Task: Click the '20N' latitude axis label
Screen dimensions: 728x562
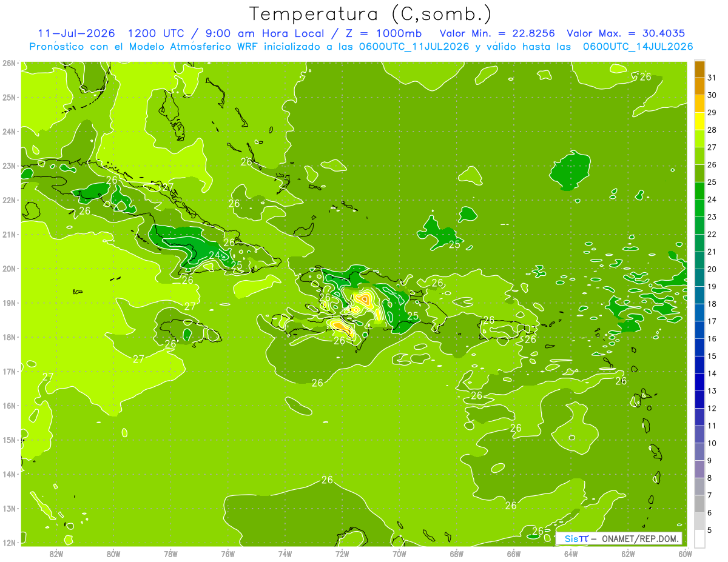Action: 8,269
